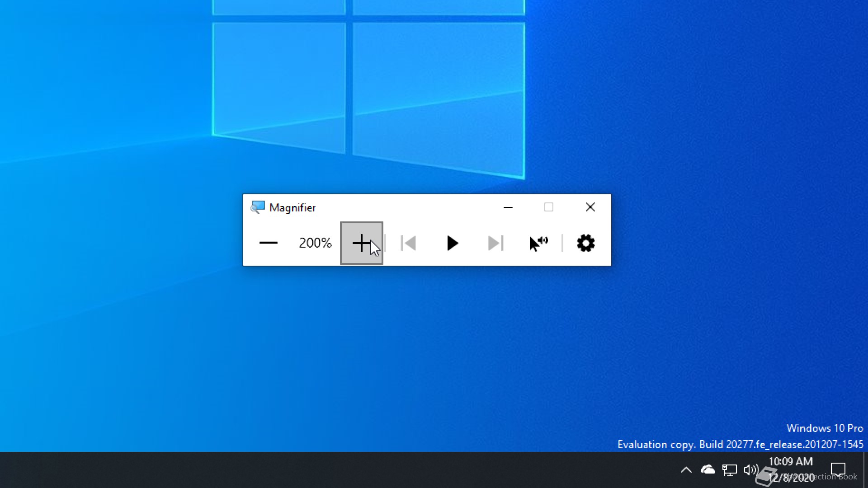Viewport: 868px width, 488px height.
Task: Click the 200% zoom level text
Action: [x=316, y=243]
